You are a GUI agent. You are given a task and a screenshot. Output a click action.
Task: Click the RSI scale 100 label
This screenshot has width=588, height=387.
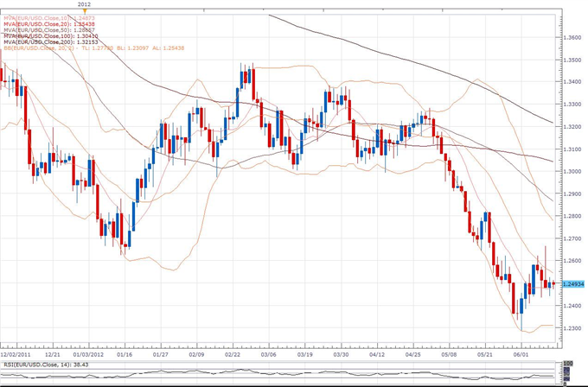coord(568,364)
